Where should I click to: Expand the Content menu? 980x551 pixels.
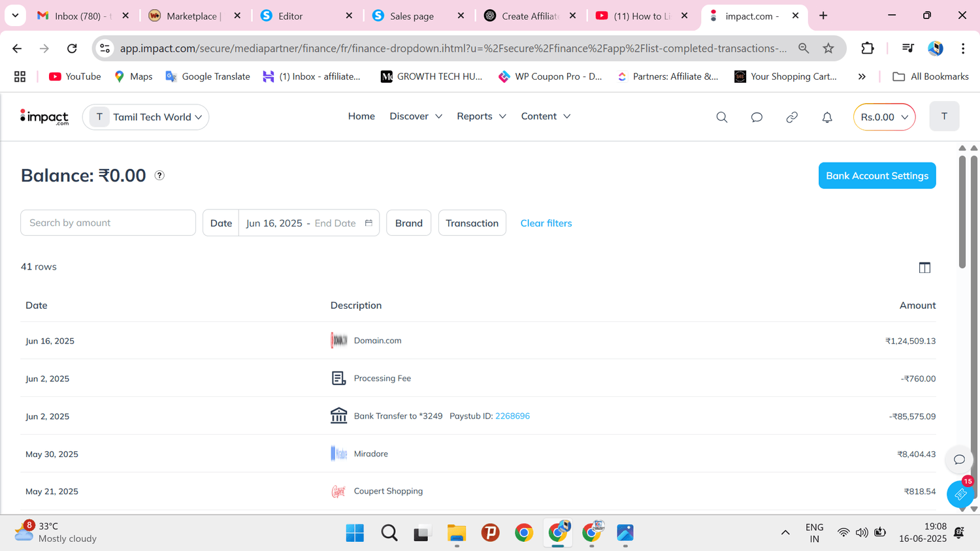tap(546, 116)
